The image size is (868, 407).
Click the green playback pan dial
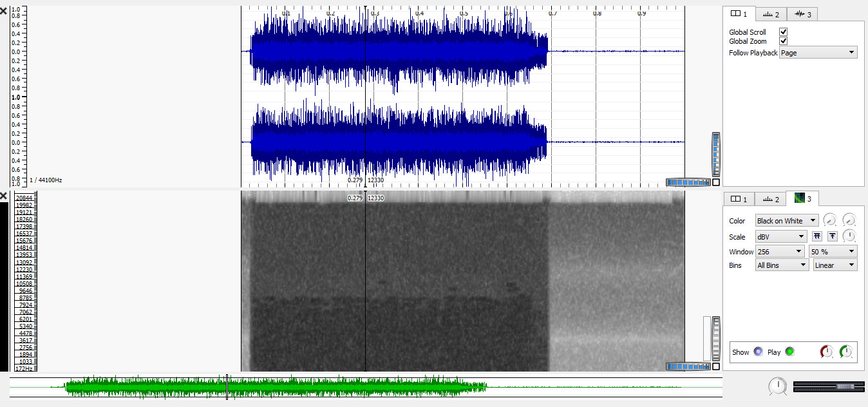point(846,352)
